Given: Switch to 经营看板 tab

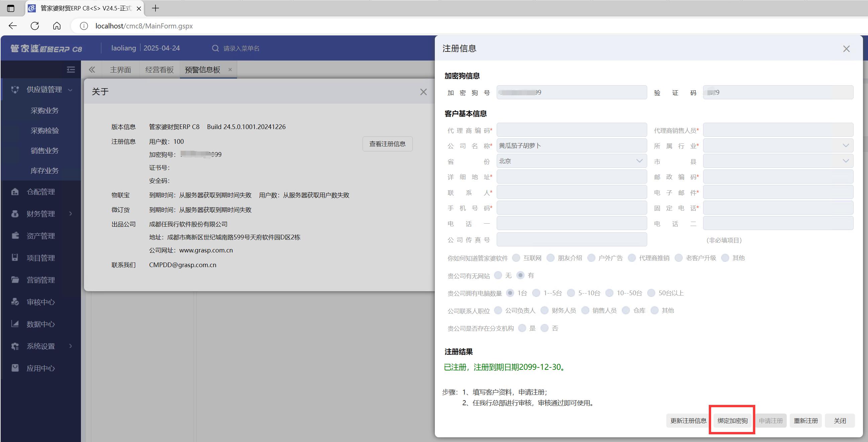Looking at the screenshot, I should coord(159,70).
